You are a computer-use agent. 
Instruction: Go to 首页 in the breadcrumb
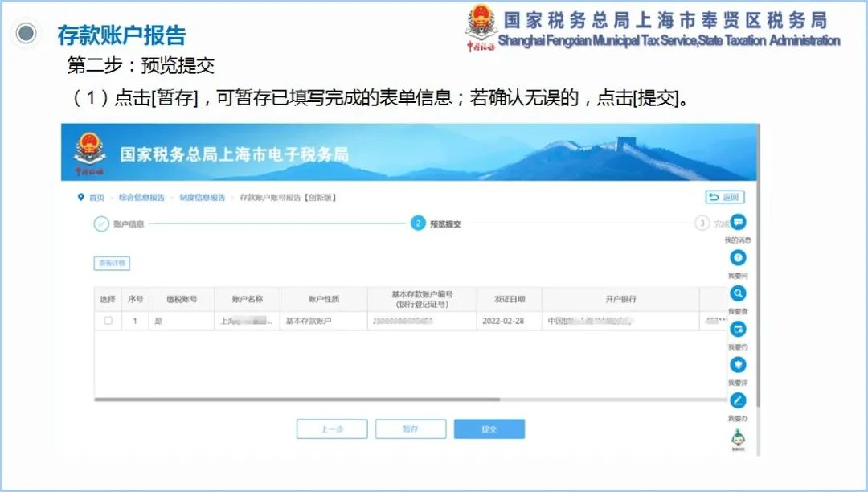click(97, 198)
